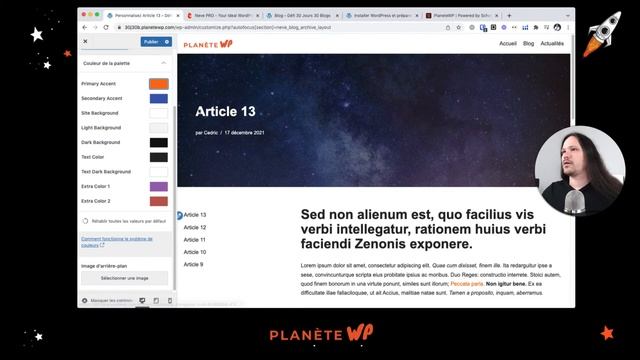Click Masquer les contrôles
Viewport: 640px width, 360px height.
(x=111, y=300)
